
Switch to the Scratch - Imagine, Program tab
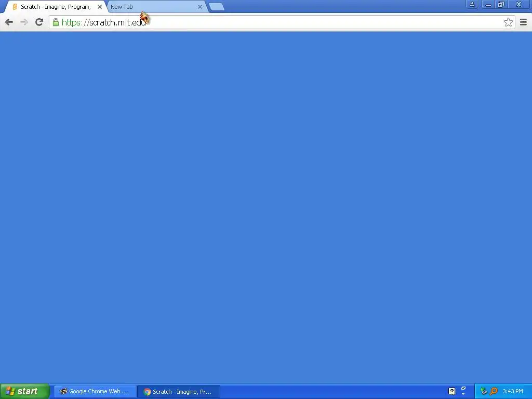[56, 7]
